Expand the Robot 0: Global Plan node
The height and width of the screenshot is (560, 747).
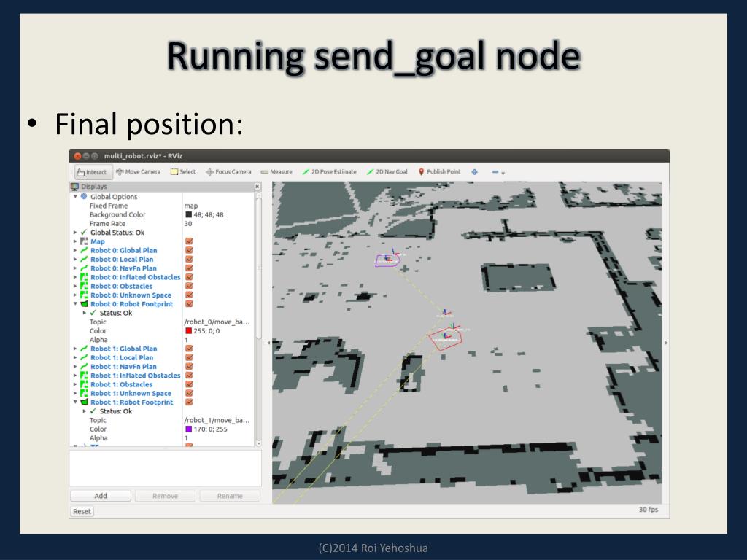75,251
